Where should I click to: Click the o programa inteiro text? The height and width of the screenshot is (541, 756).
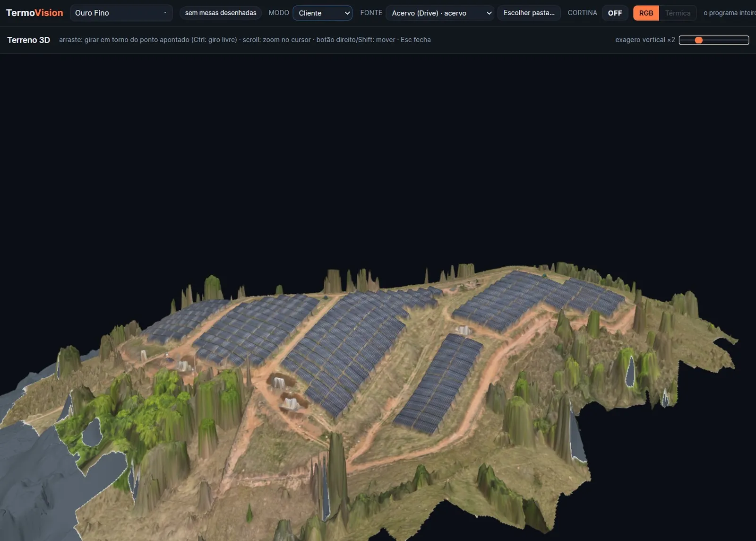pyautogui.click(x=730, y=13)
